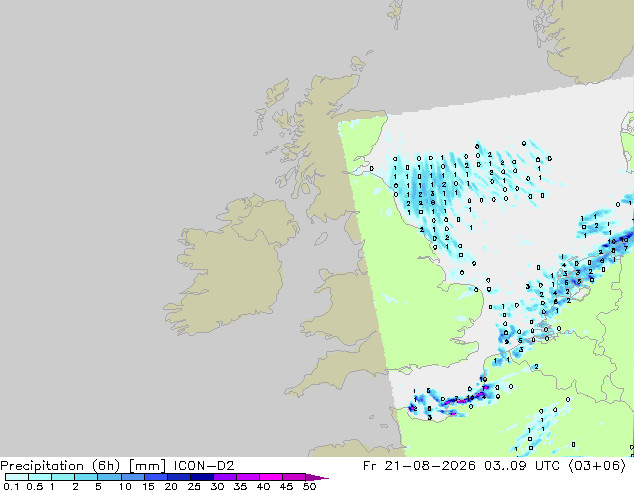Screen dimensions: 634x490
Task: Click the '[mm]' unit label
Action: (x=147, y=466)
